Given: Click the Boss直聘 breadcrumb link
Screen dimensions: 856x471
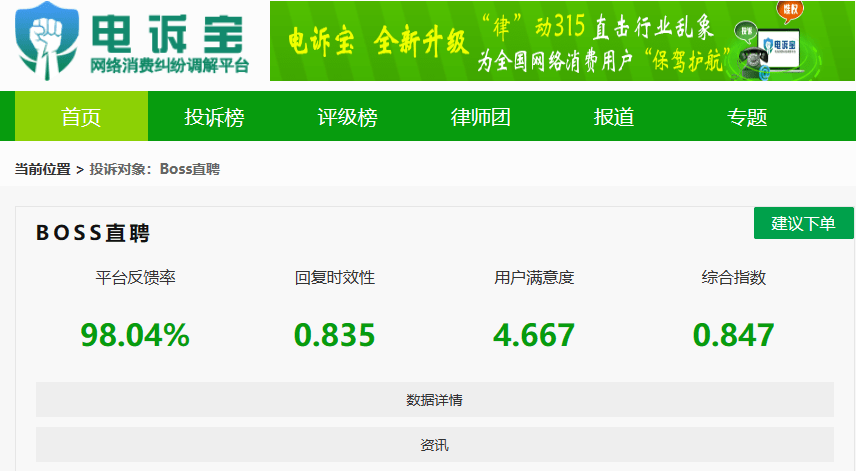Looking at the screenshot, I should coord(189,169).
